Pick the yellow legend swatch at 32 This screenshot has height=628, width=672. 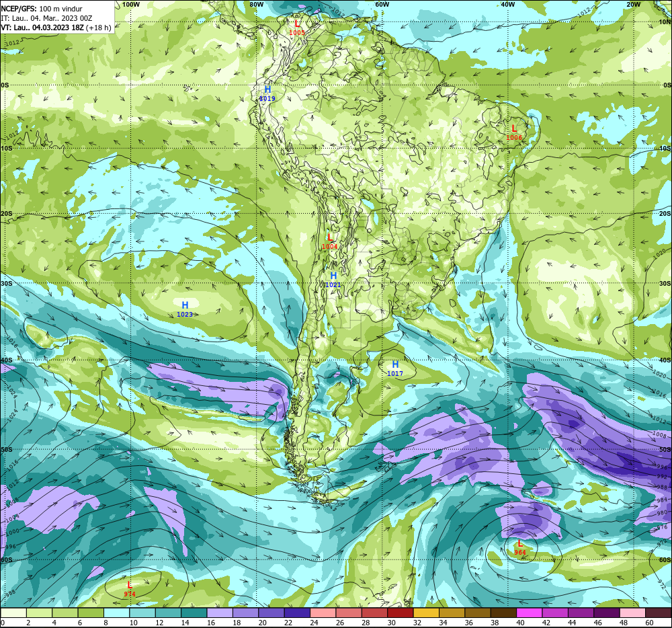[426, 613]
